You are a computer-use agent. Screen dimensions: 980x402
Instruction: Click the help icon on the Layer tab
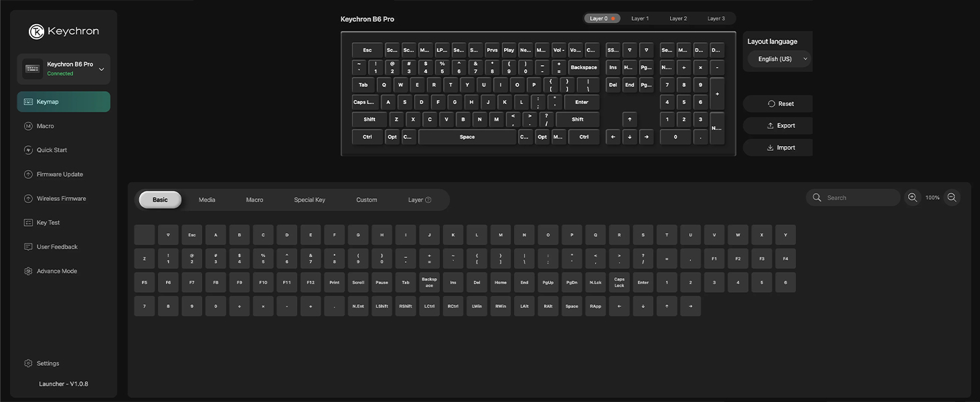tap(428, 200)
